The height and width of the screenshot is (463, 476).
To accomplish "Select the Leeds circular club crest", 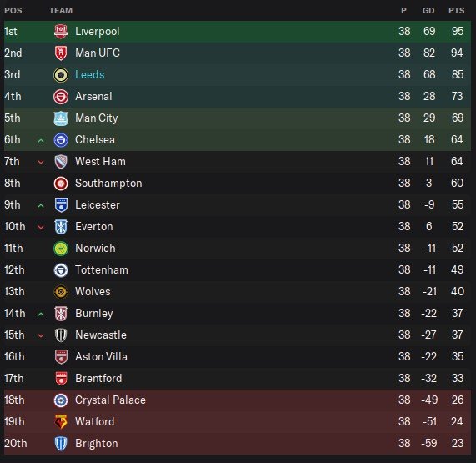I will click(x=61, y=75).
